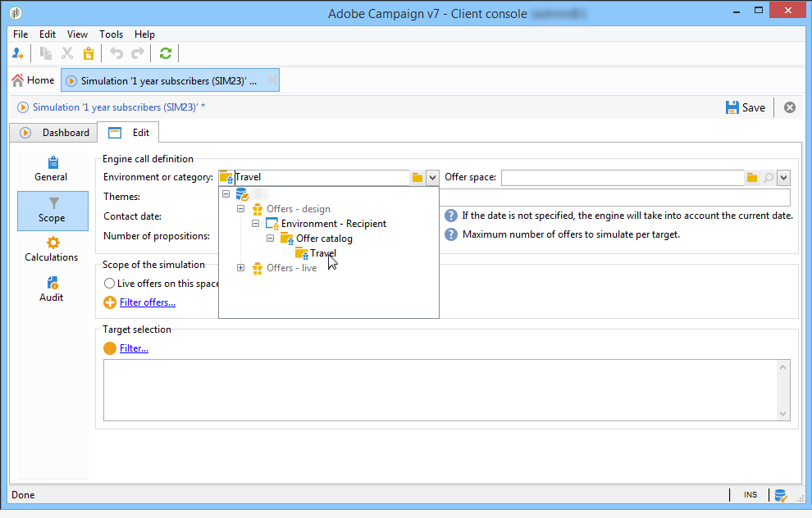This screenshot has width=812, height=518.
Task: Click the Adobe Campaign logo in title bar
Action: point(16,13)
